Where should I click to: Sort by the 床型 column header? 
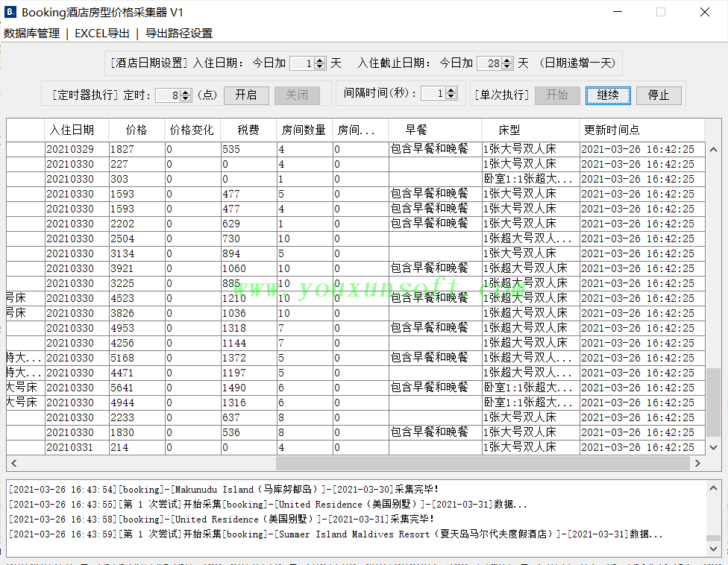pos(530,130)
